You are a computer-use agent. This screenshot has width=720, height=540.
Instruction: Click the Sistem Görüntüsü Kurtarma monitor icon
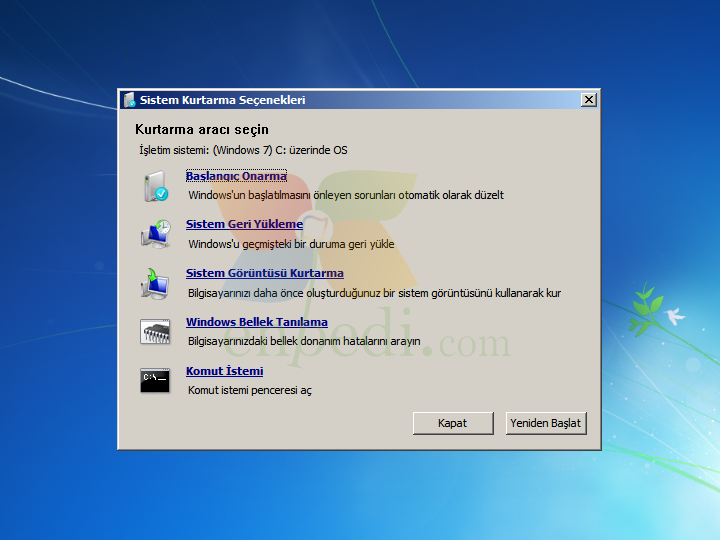(x=155, y=284)
